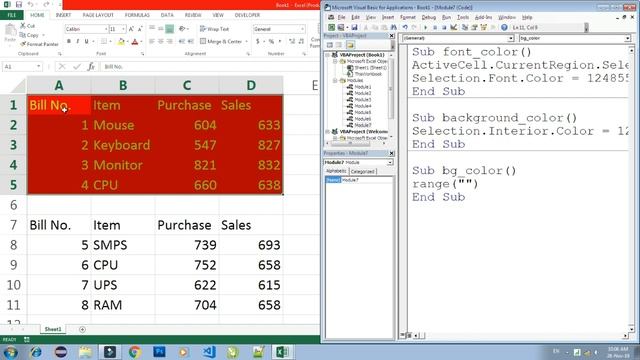This screenshot has width=640, height=360.
Task: Click the Design Mode icon in VBA toolbar
Action: coord(453,27)
